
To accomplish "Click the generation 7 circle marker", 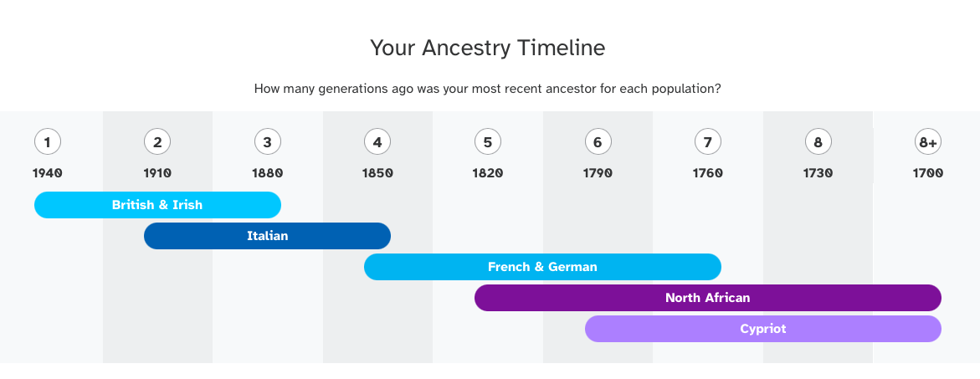I will pos(708,142).
